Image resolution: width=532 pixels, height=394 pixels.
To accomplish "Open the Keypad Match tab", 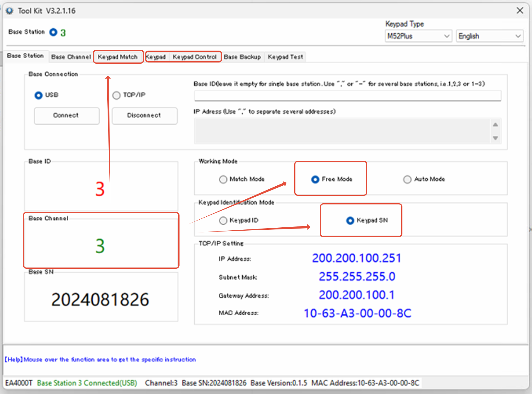I will pyautogui.click(x=118, y=57).
